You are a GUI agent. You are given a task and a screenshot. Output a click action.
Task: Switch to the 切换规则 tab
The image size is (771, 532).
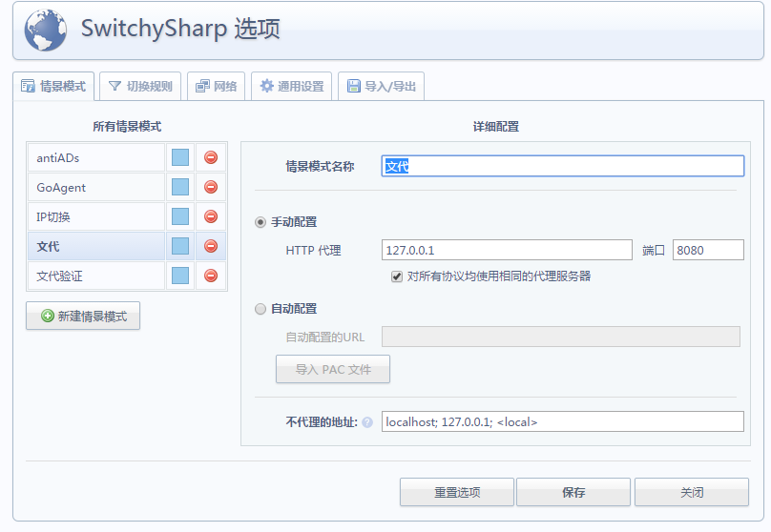(x=140, y=87)
